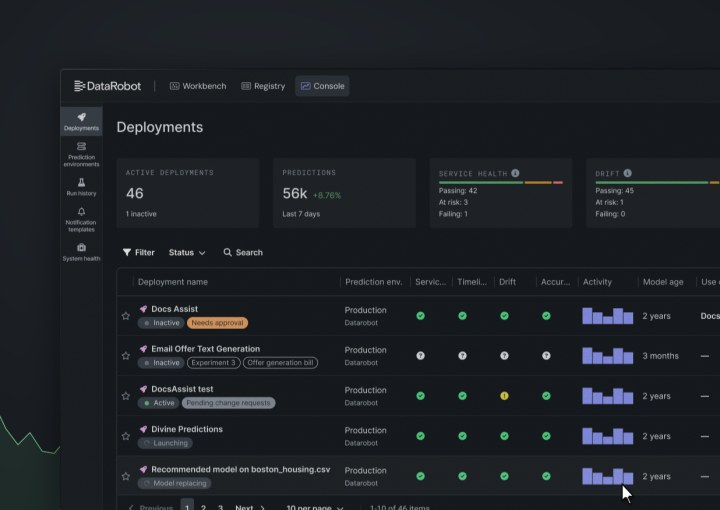Star the DocsAssist test deployment

[126, 396]
